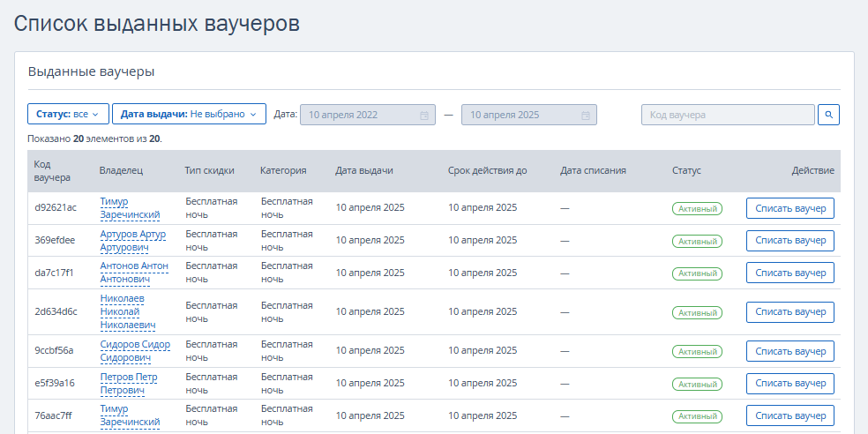Select voucher code e5f39a16
Viewport: 868px width, 434px height.
tap(55, 383)
